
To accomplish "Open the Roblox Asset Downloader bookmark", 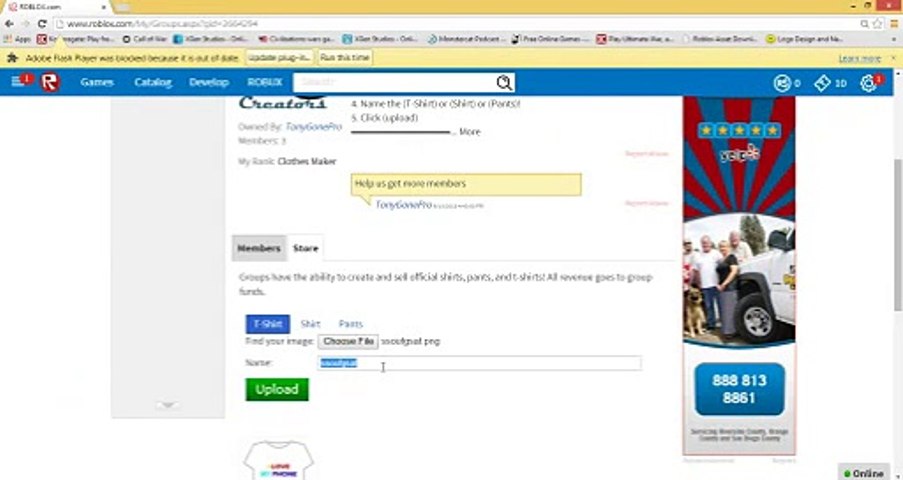I will [x=719, y=39].
